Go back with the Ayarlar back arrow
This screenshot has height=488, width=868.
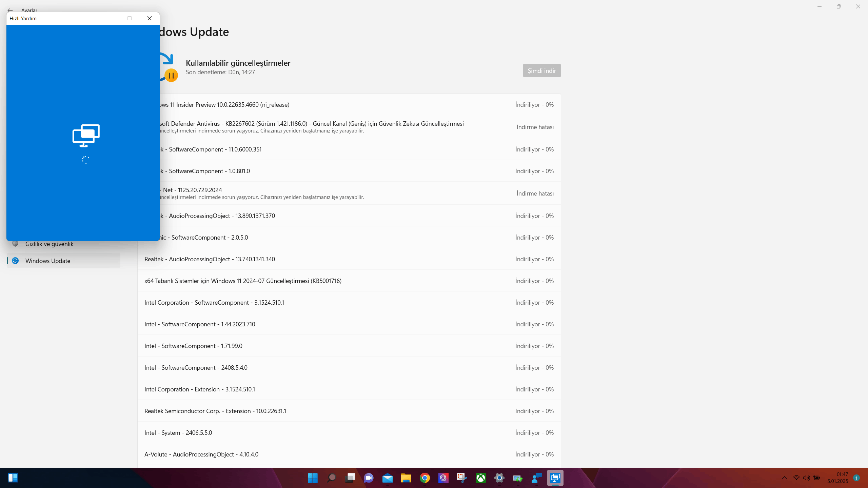coord(10,10)
